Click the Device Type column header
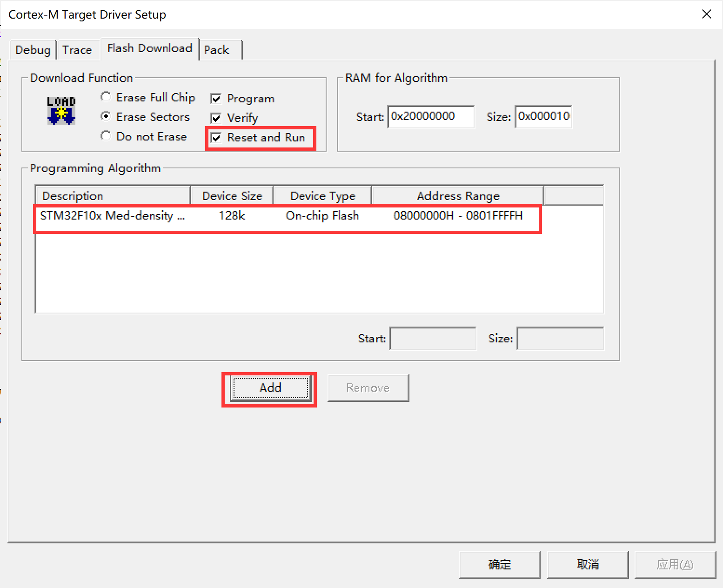The image size is (723, 588). 322,196
